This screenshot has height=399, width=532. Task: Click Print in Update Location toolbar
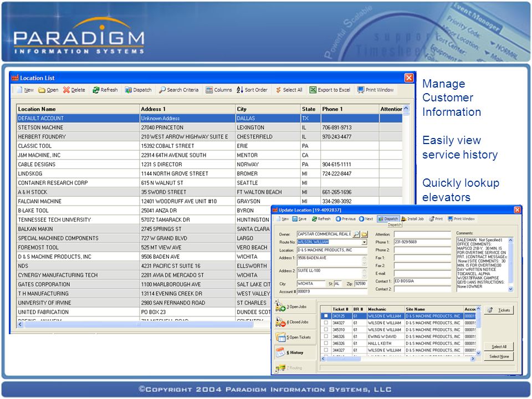click(436, 219)
